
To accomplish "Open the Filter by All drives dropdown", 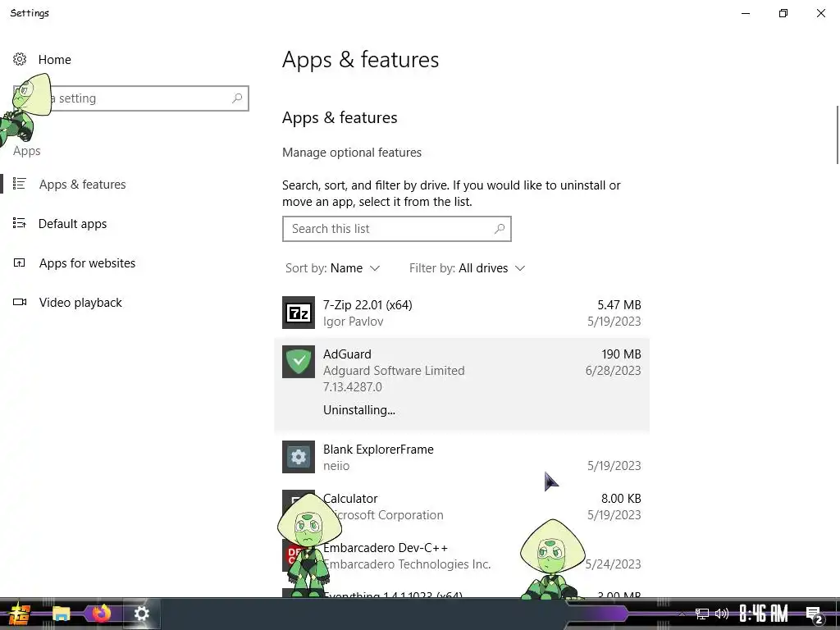I will (467, 268).
